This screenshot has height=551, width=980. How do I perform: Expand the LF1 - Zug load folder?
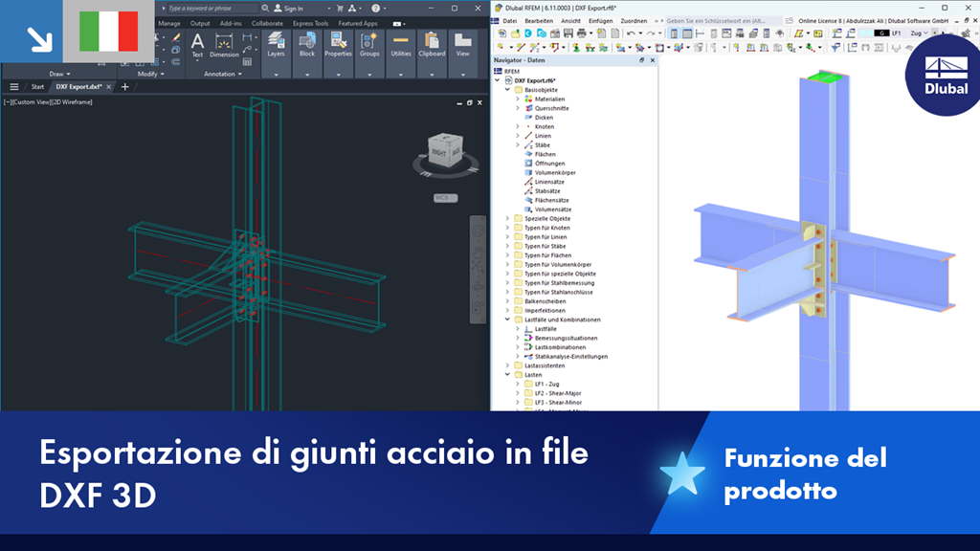pos(518,385)
